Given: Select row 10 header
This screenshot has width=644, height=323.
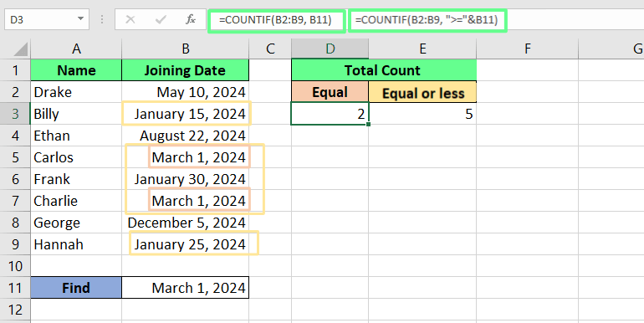Looking at the screenshot, I should [15, 266].
